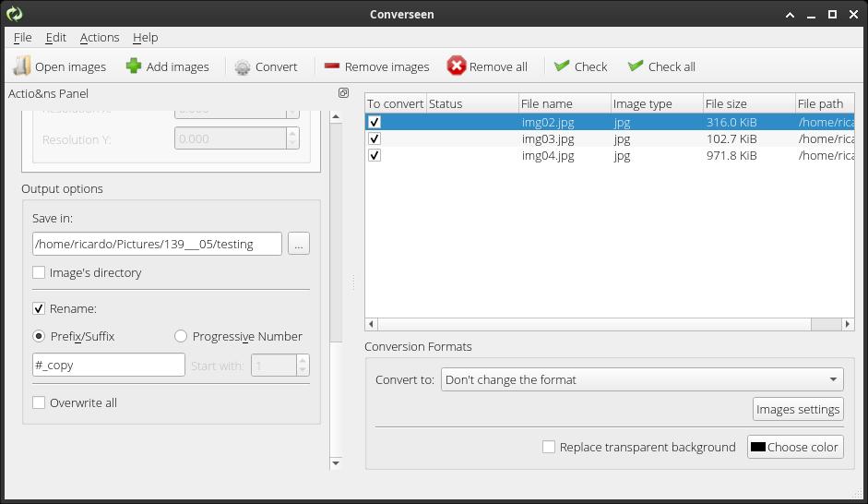
Task: Open the Actions menu
Action: point(100,38)
